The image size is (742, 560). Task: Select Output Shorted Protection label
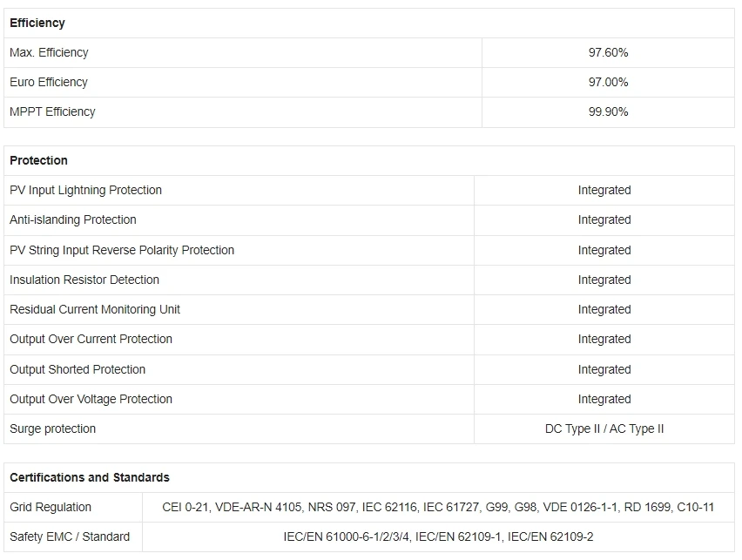tap(78, 369)
